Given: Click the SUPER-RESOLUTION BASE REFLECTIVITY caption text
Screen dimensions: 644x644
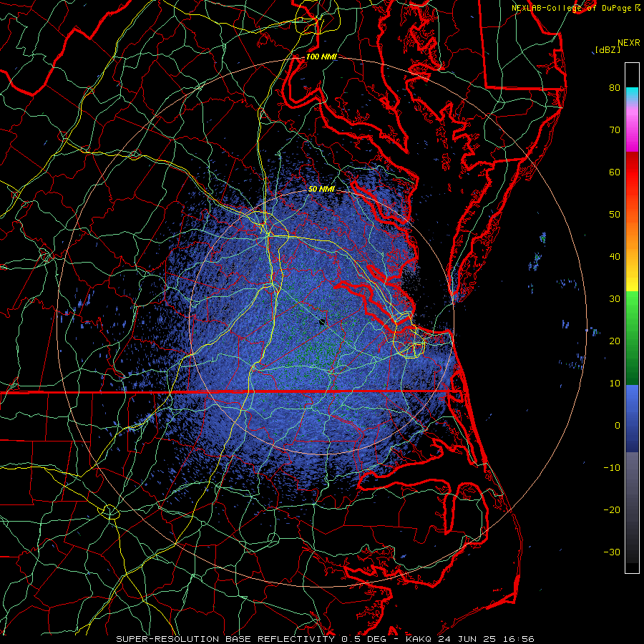Looking at the screenshot, I should pyautogui.click(x=225, y=639).
